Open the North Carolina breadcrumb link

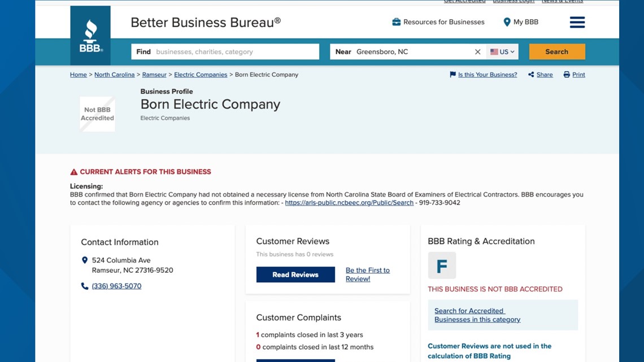[x=115, y=75]
